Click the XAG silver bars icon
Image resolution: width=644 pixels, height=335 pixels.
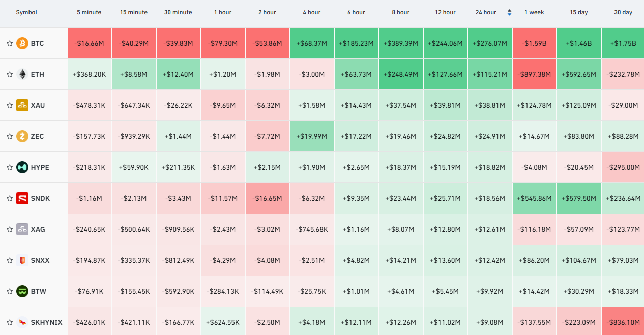22,229
